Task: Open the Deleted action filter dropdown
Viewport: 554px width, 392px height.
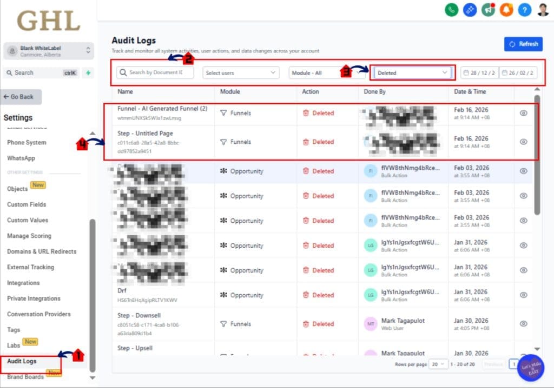Action: click(413, 71)
